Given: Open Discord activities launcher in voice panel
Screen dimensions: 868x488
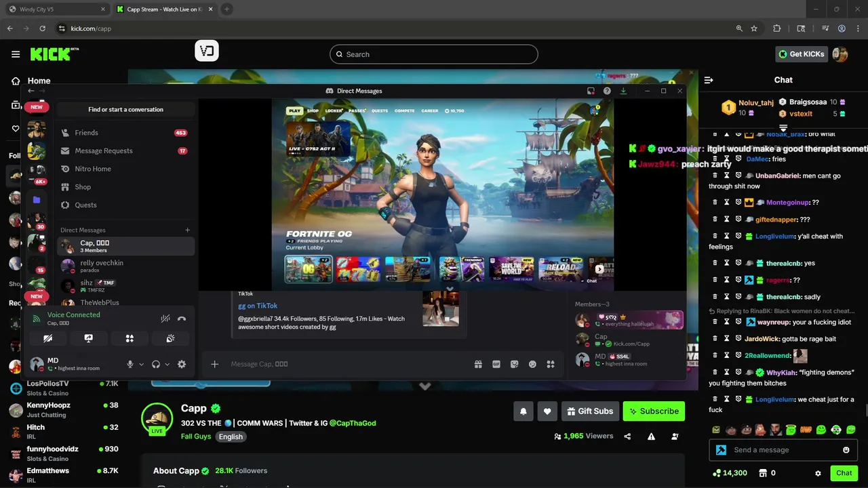Looking at the screenshot, I should click(130, 338).
